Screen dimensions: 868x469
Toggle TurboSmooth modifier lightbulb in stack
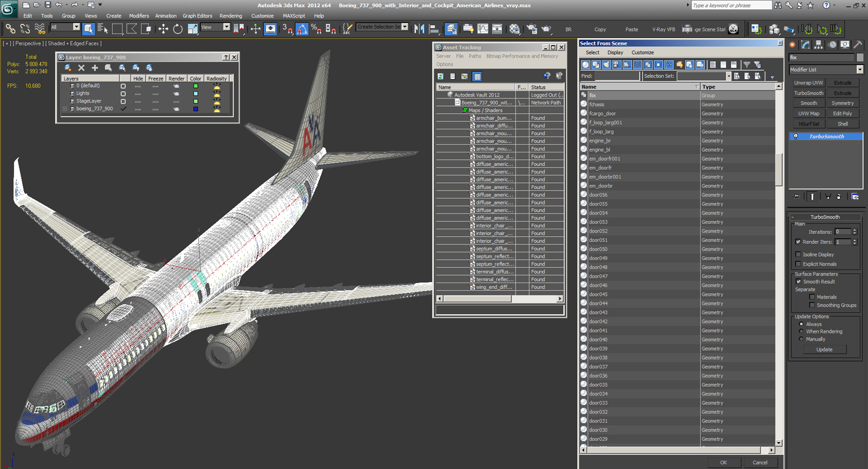[796, 137]
